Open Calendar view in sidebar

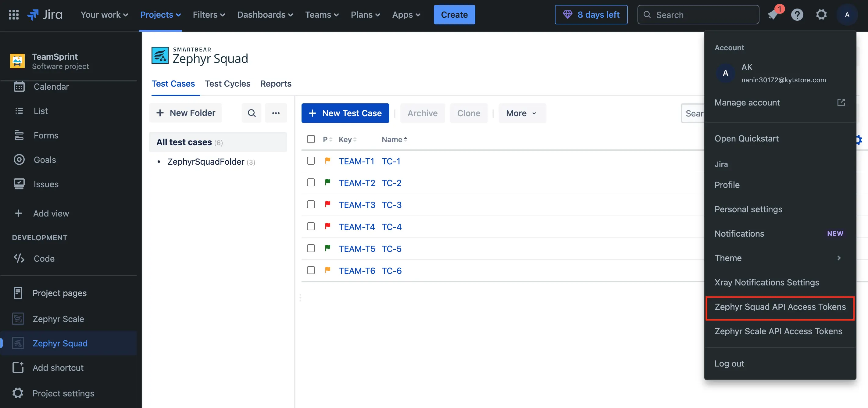(x=51, y=87)
